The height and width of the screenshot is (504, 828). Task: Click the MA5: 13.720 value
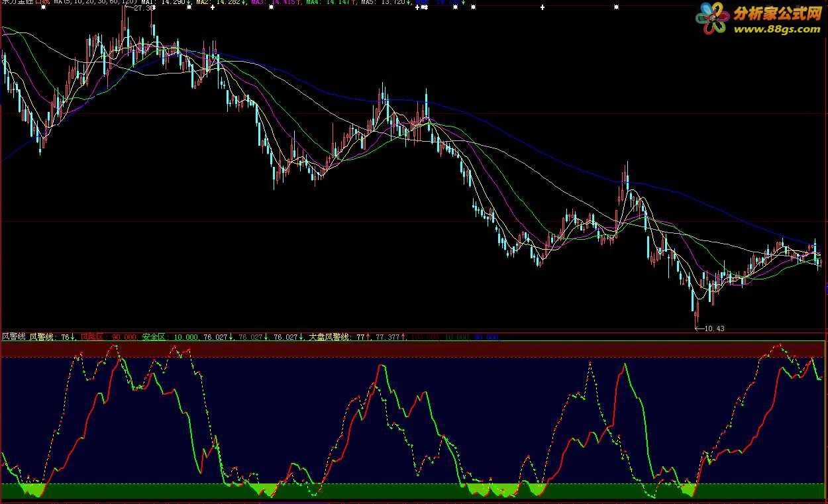[x=384, y=3]
